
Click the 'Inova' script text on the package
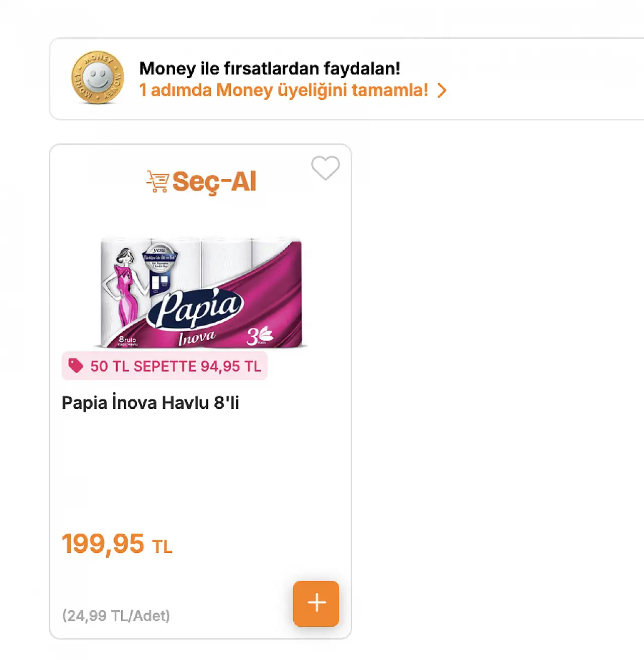click(x=196, y=338)
